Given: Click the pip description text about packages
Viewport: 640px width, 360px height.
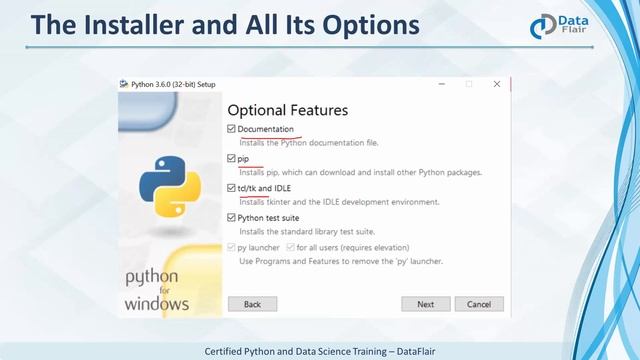Looking at the screenshot, I should click(x=360, y=172).
